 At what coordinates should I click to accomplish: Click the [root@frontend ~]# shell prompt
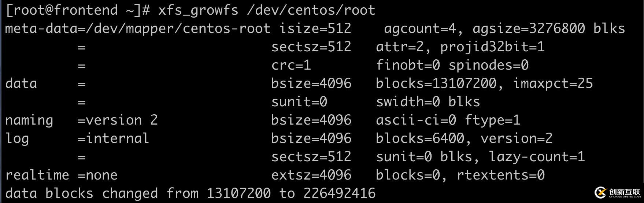(78, 10)
